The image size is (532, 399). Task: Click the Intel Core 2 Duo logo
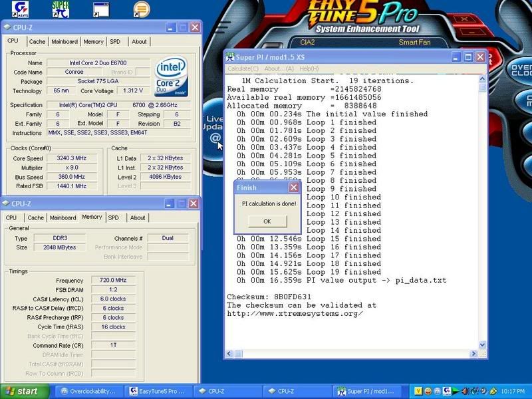tap(172, 76)
